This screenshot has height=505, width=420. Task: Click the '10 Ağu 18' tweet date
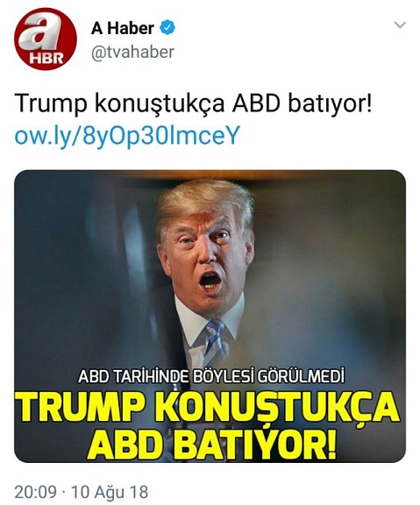point(110,492)
